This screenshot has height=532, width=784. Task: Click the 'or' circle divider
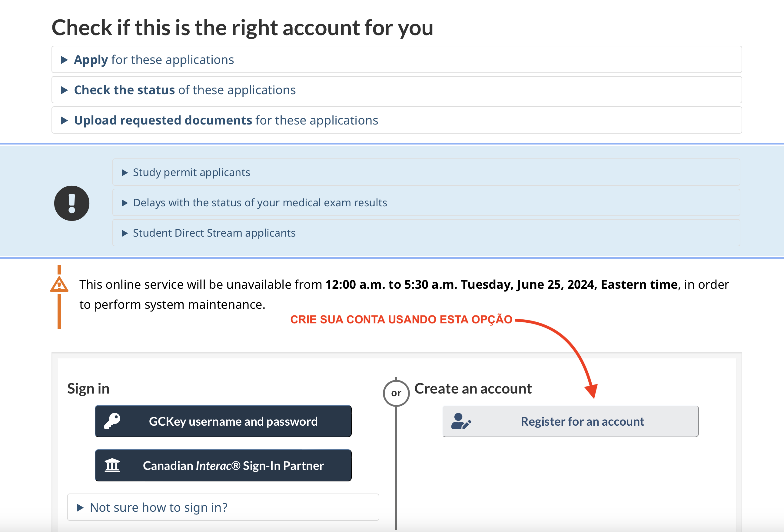click(396, 393)
